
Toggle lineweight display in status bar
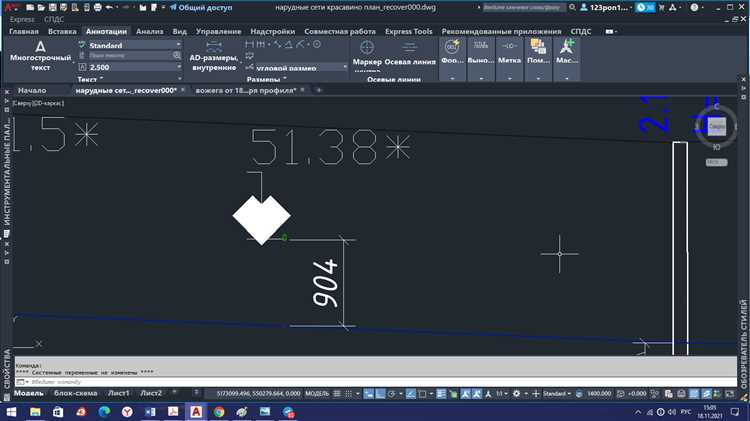[x=441, y=394]
